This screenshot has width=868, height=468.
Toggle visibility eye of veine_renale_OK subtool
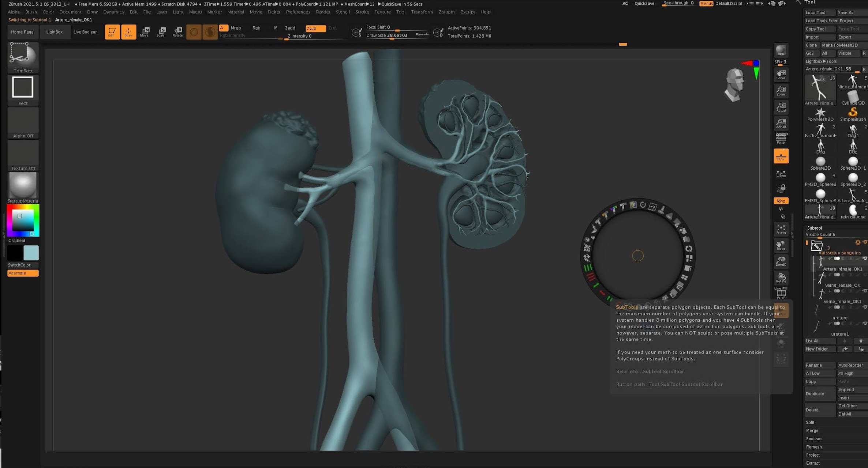click(865, 275)
